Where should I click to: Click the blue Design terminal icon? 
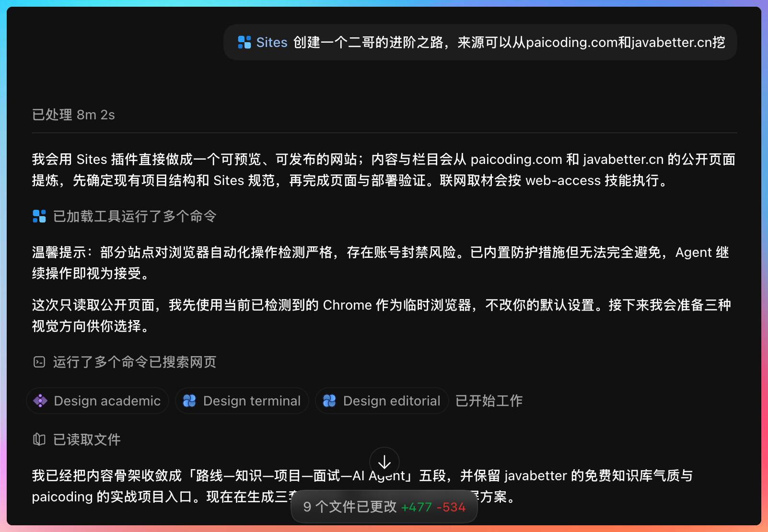[189, 401]
